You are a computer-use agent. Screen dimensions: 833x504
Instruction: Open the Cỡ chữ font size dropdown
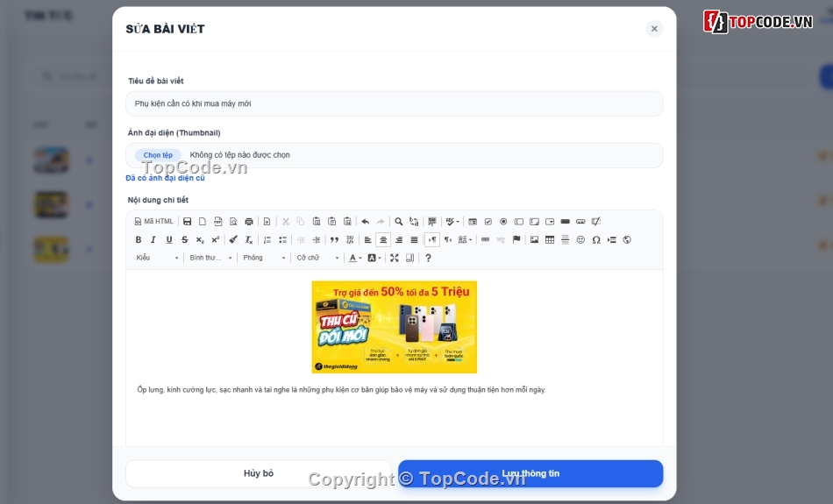click(x=317, y=258)
